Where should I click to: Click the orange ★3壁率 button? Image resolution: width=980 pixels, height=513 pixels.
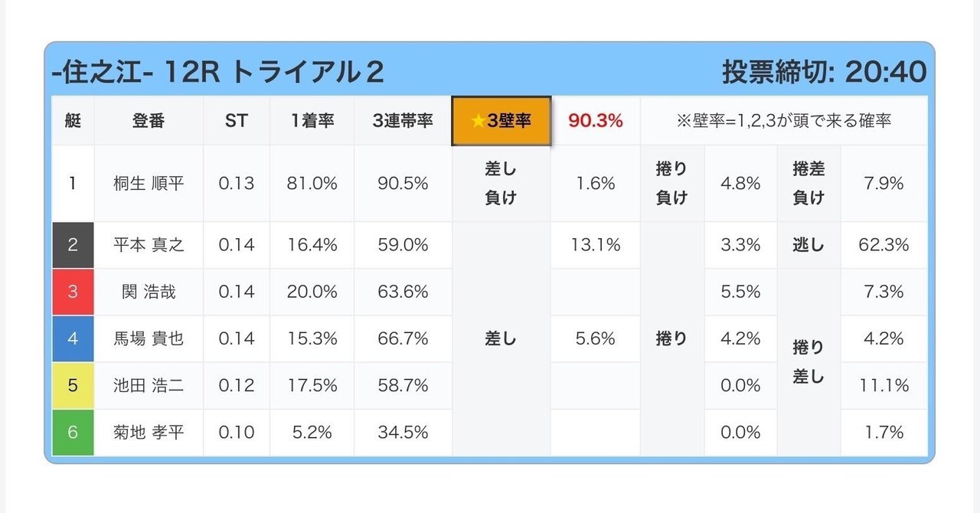[501, 121]
